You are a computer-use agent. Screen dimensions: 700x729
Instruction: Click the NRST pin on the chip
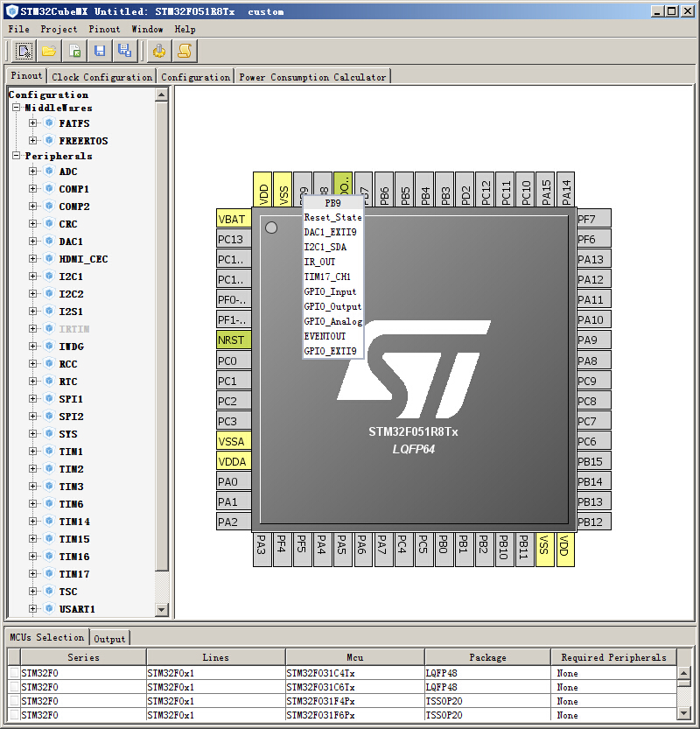click(x=234, y=340)
